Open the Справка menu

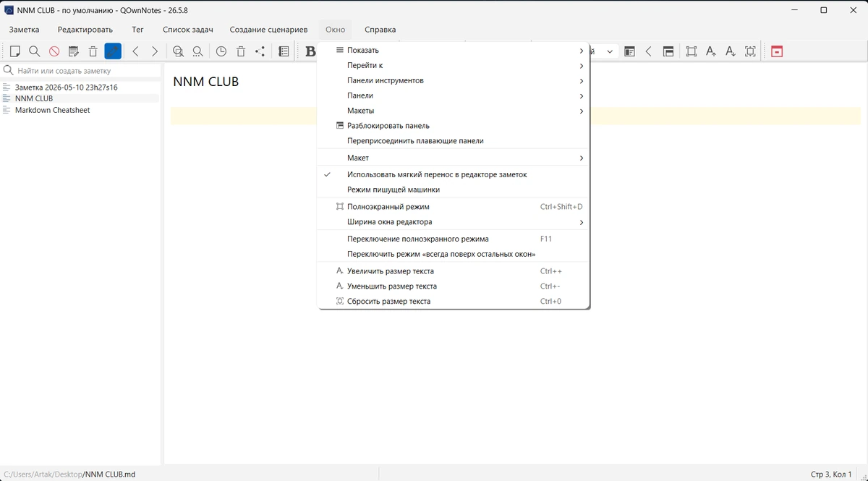(380, 30)
